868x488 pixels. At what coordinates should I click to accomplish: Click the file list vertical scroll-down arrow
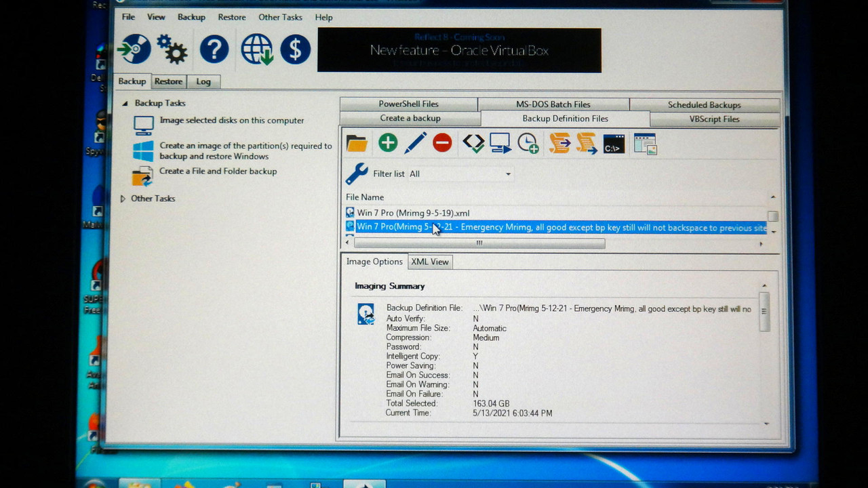click(772, 231)
